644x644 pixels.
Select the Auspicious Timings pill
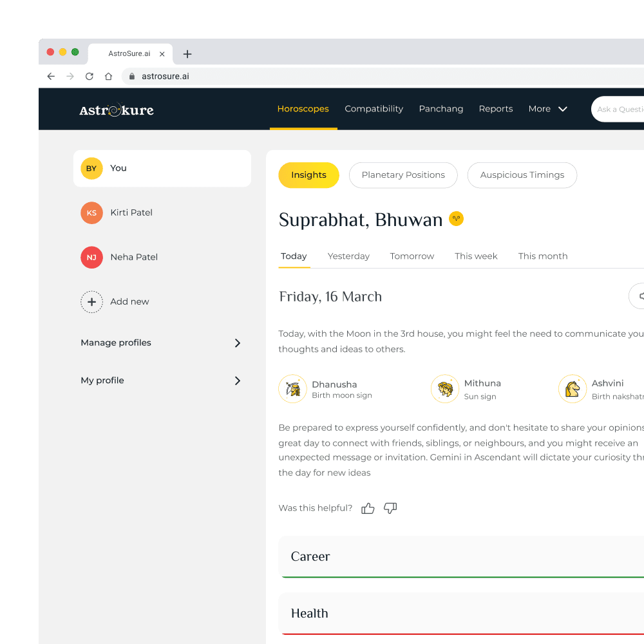coord(522,175)
